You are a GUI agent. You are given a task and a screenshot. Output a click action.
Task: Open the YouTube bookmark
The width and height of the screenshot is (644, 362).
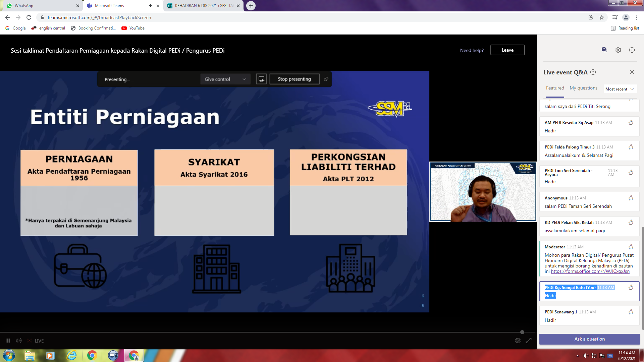(x=133, y=28)
